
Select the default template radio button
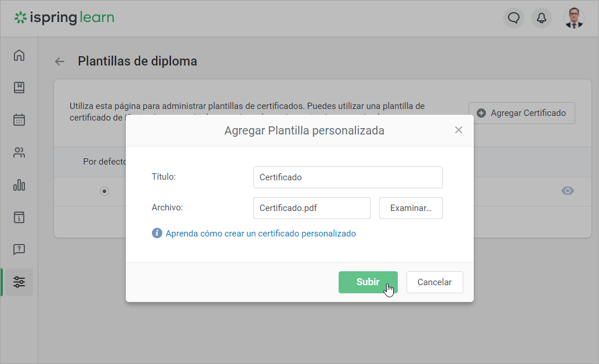point(104,191)
